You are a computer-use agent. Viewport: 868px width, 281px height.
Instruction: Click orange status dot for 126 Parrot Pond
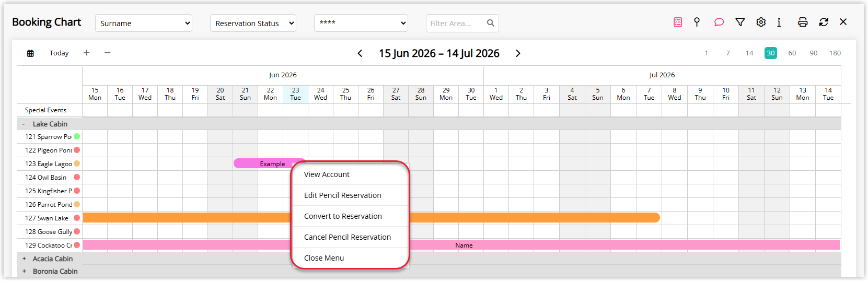[x=77, y=204]
